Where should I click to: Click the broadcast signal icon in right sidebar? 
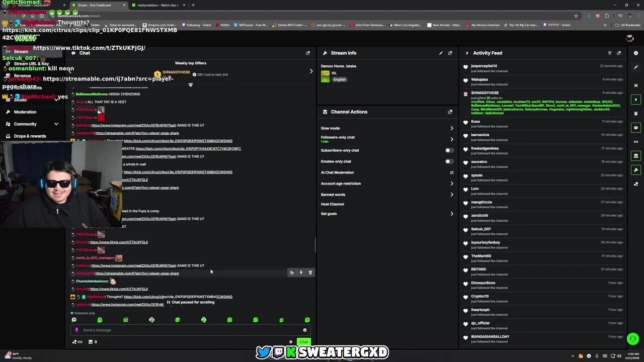tap(636, 142)
